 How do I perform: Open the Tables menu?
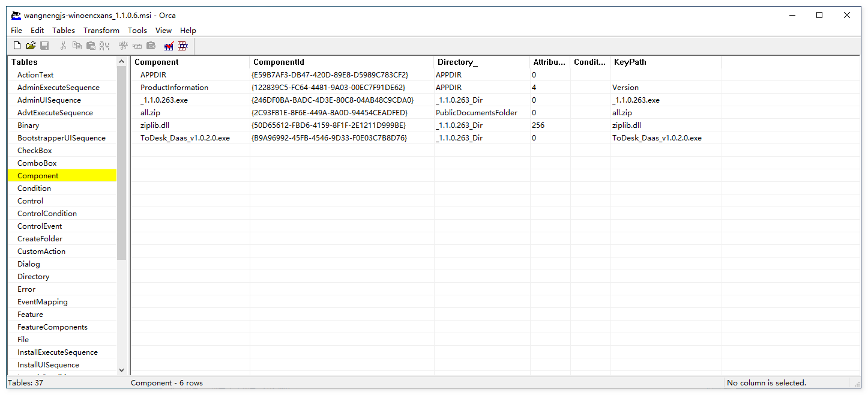[x=64, y=31]
